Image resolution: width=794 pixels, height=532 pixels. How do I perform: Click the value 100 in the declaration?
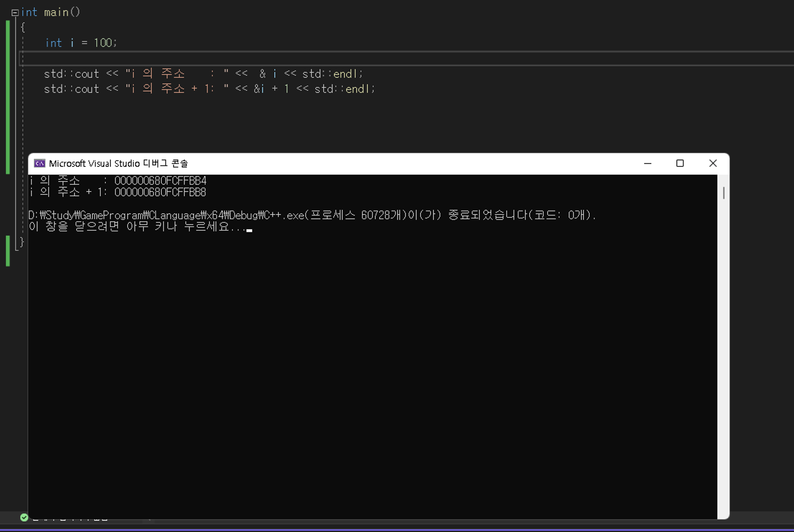[103, 43]
